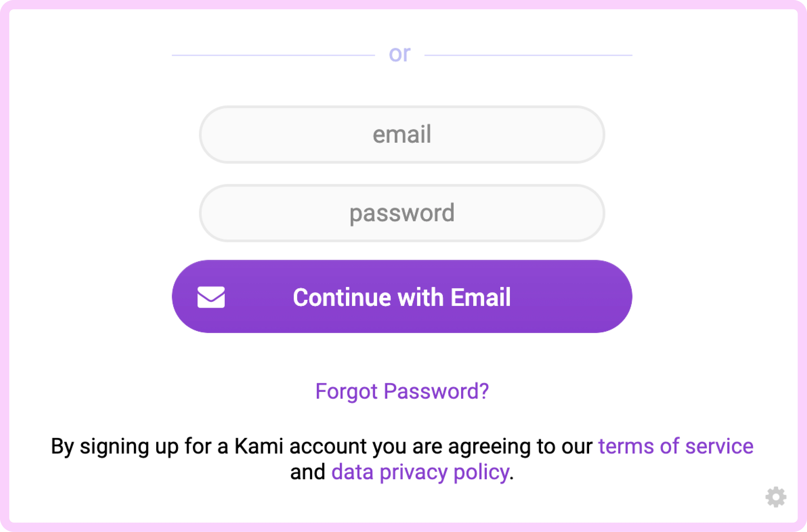The image size is (807, 532).
Task: Submit using Continue with Email
Action: tap(402, 297)
